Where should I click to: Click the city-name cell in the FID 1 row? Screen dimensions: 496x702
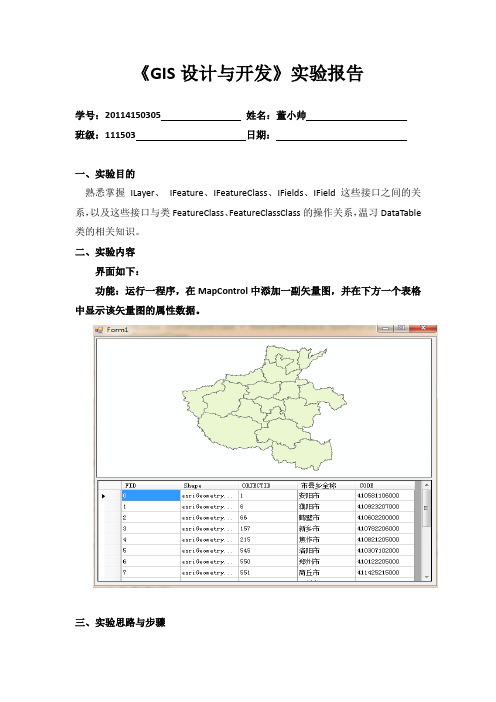[x=326, y=507]
